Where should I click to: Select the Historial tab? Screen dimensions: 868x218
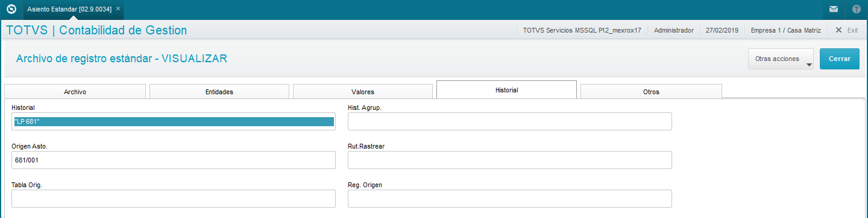[506, 89]
